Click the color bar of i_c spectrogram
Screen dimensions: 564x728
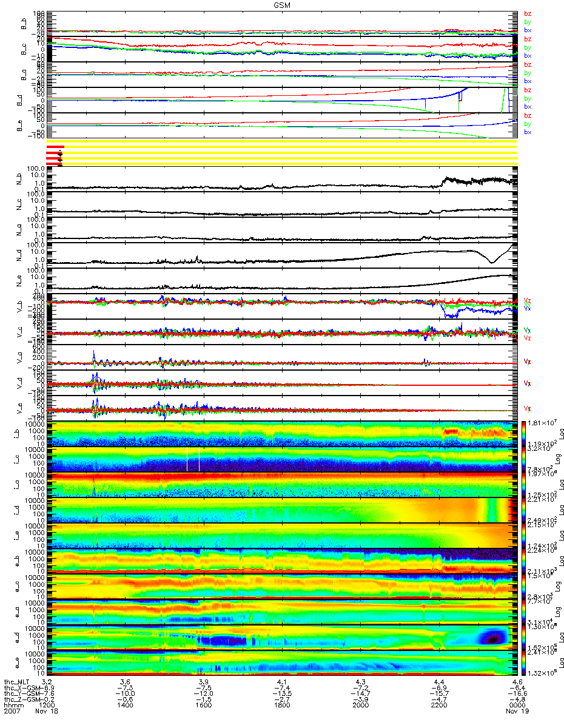coord(525,459)
